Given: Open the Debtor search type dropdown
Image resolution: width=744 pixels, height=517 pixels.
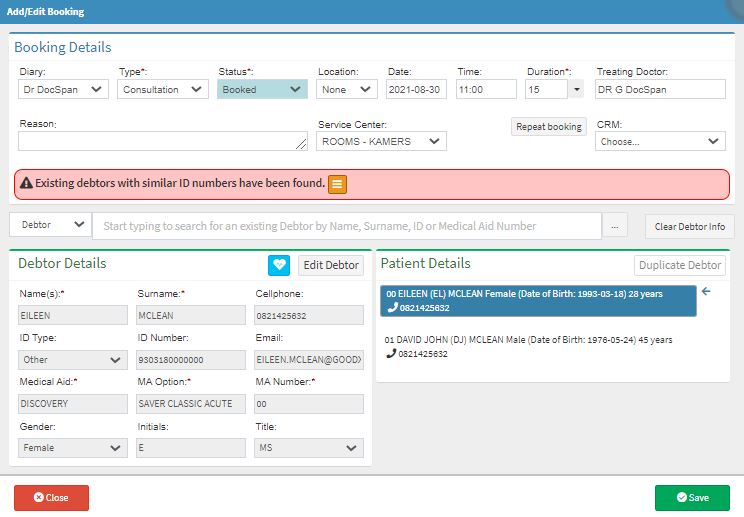Looking at the screenshot, I should coord(50,225).
